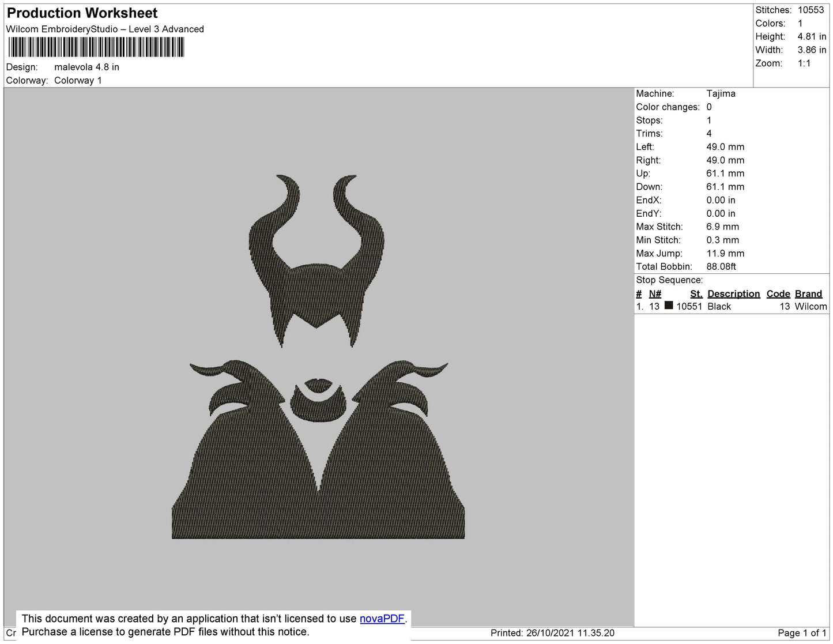The height and width of the screenshot is (644, 833).
Task: Select max stitch value "6.9 mm"
Action: (x=722, y=227)
